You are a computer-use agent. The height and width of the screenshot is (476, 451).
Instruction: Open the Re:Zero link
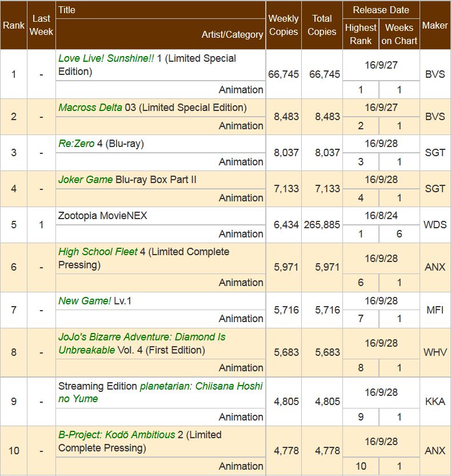(76, 144)
